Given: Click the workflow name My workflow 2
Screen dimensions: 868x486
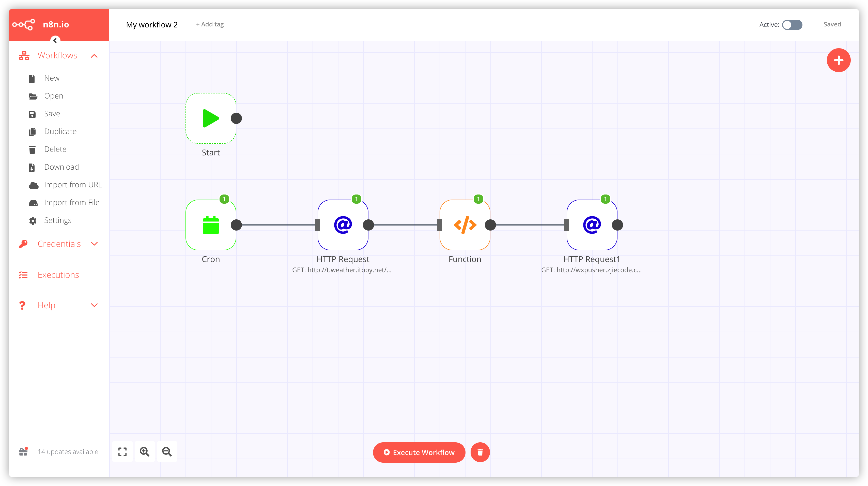Looking at the screenshot, I should click(152, 25).
